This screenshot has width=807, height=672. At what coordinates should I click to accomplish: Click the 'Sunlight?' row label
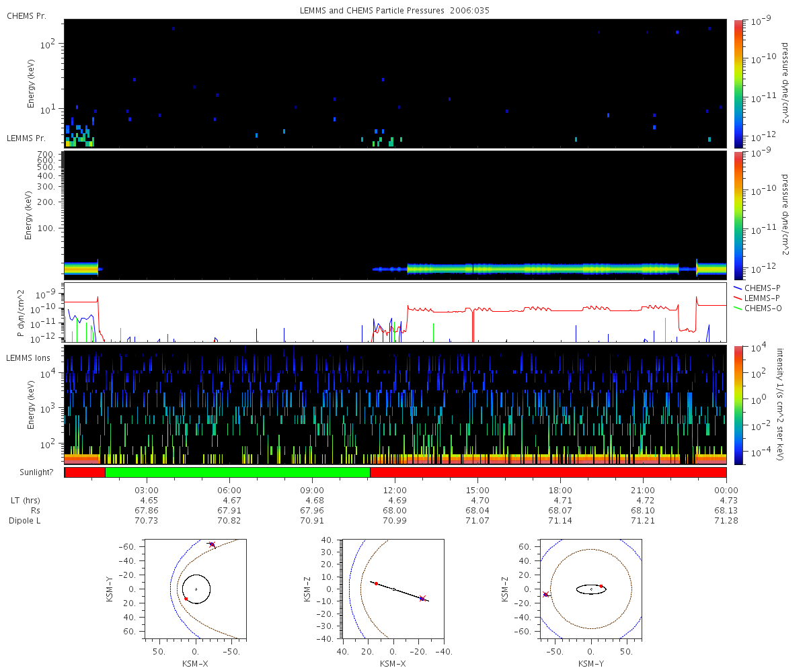coord(30,473)
